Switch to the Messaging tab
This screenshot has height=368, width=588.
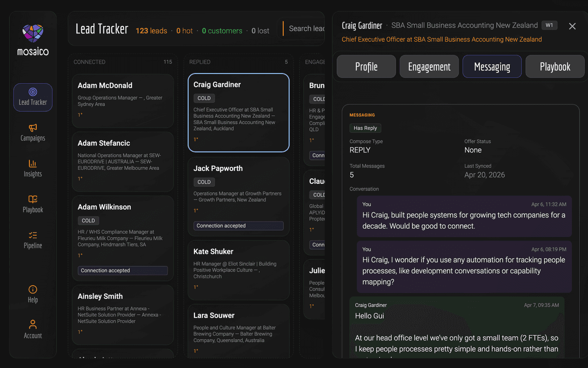(x=492, y=67)
